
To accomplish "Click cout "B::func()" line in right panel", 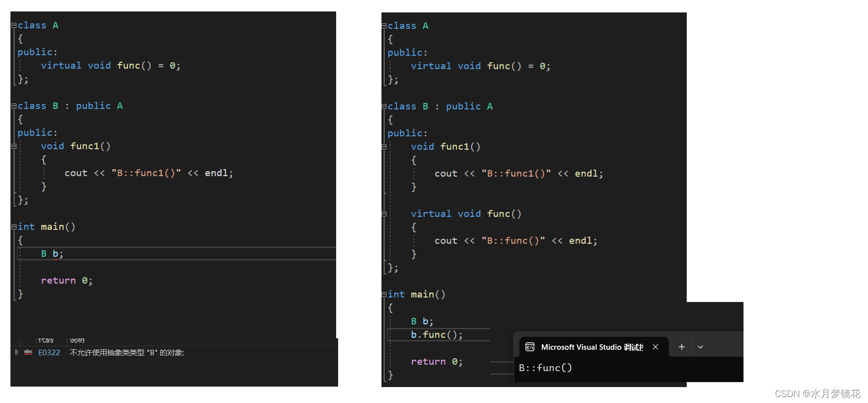I will click(x=516, y=241).
